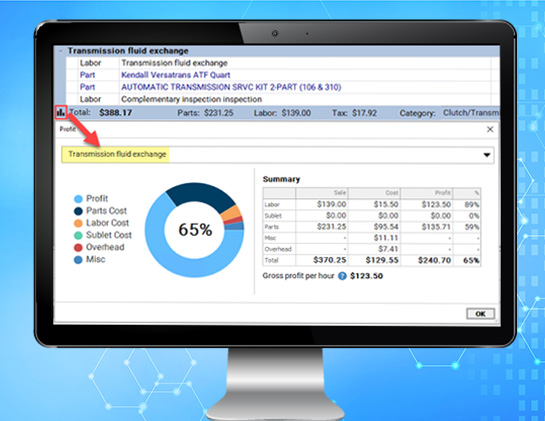Select the Complementary inspection labor row
545x421 pixels.
pyautogui.click(x=278, y=99)
